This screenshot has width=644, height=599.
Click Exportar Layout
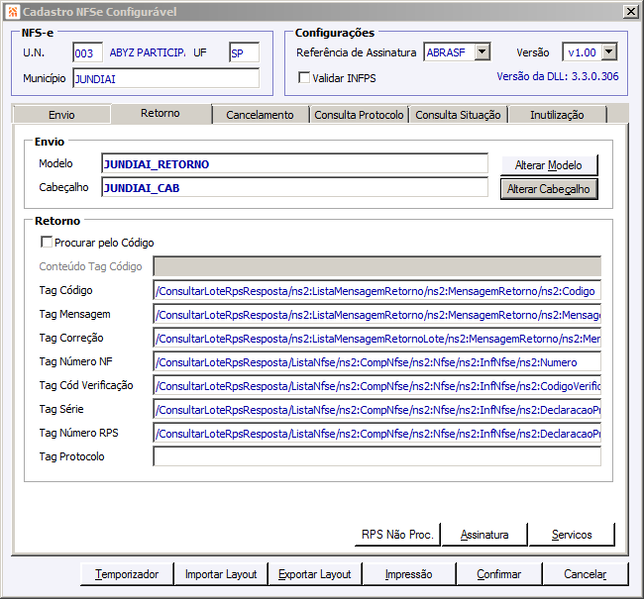(x=315, y=574)
